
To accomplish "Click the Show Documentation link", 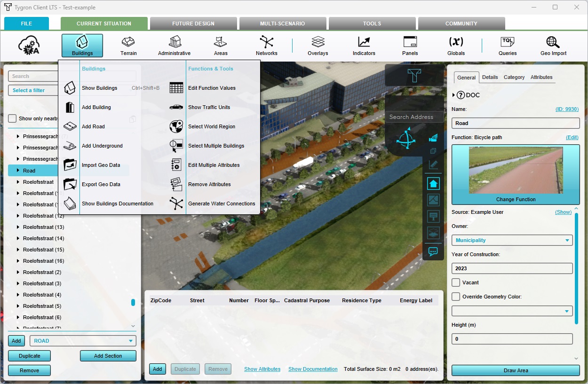I will tap(313, 369).
